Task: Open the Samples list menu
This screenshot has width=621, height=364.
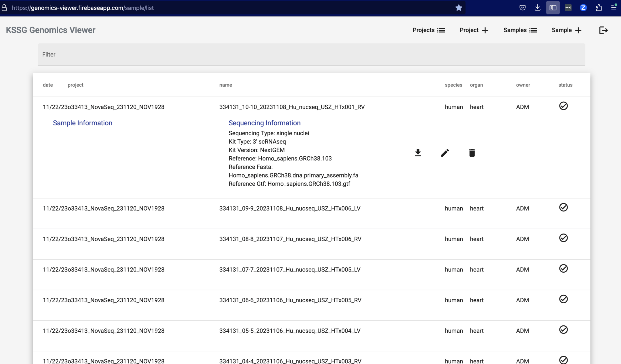Action: coord(520,30)
